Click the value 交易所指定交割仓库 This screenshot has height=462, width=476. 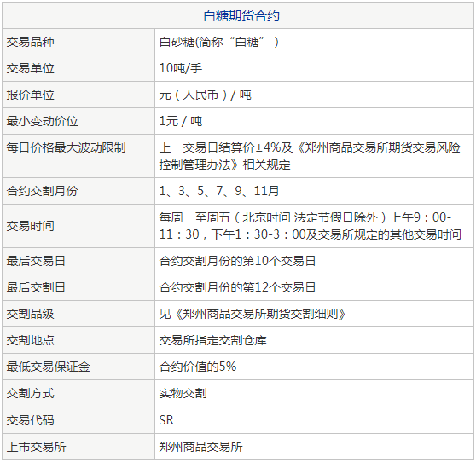[212, 340]
